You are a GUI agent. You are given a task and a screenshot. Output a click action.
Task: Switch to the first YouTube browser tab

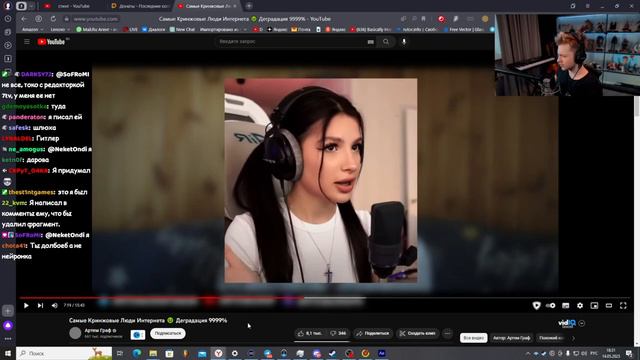73,6
